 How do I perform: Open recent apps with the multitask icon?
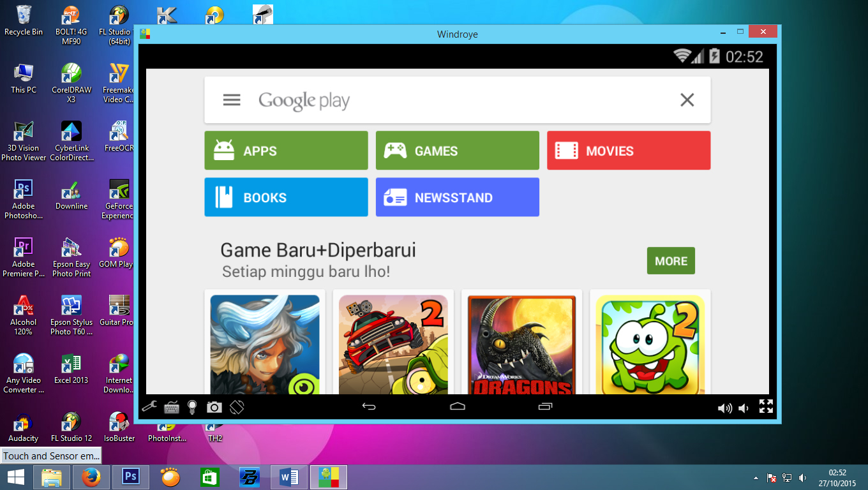(x=546, y=406)
